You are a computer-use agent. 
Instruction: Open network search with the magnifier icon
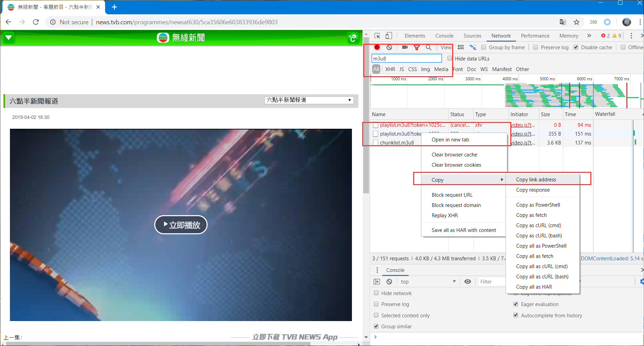pos(429,47)
